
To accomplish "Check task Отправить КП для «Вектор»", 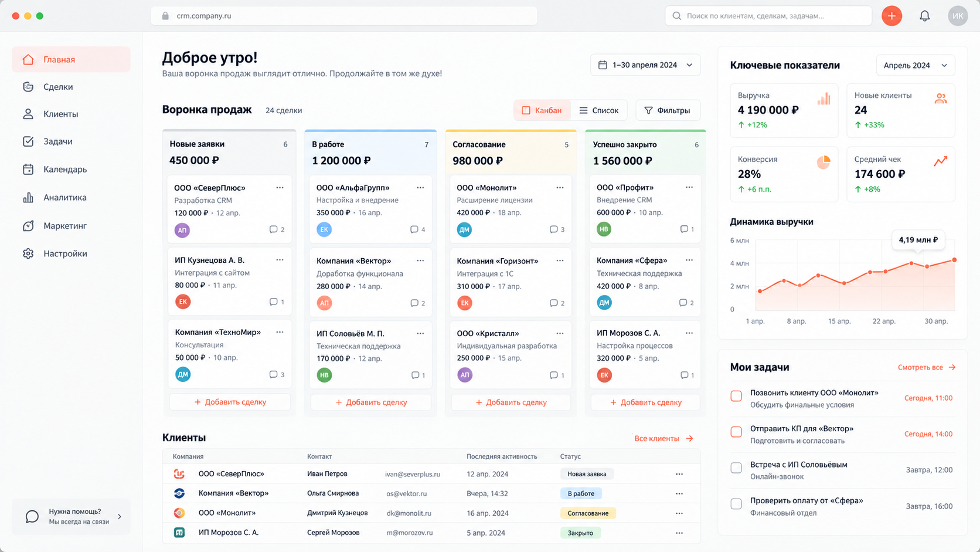I will point(736,432).
